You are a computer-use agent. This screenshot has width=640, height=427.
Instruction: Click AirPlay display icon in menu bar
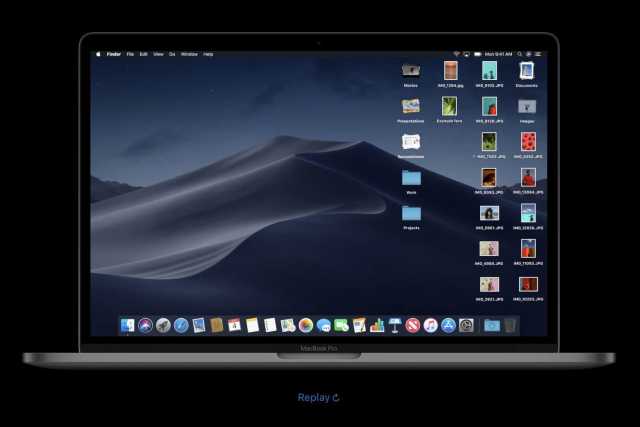tap(466, 54)
